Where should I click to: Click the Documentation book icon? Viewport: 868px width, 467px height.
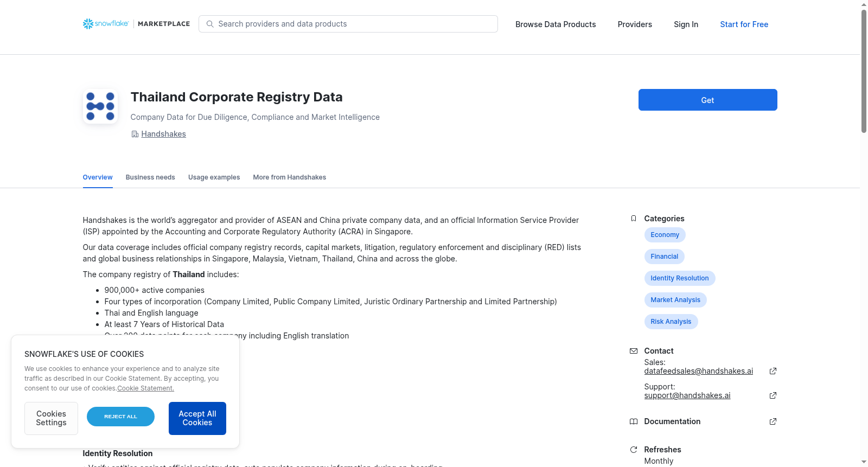click(634, 421)
